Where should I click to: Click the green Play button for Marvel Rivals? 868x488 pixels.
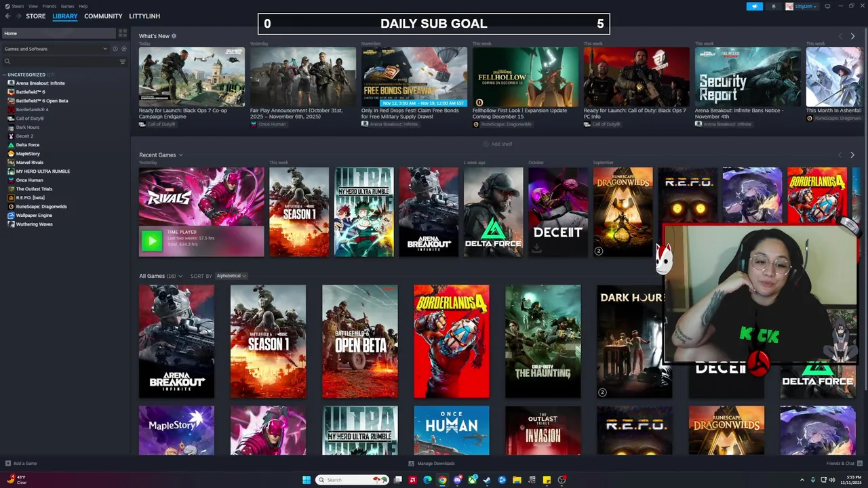pos(152,240)
